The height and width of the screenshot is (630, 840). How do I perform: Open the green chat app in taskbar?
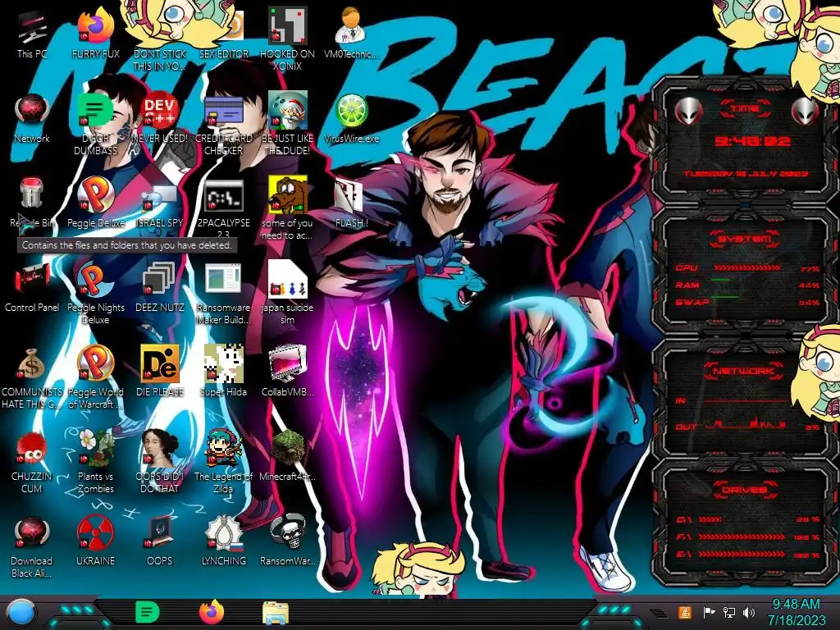click(x=148, y=612)
